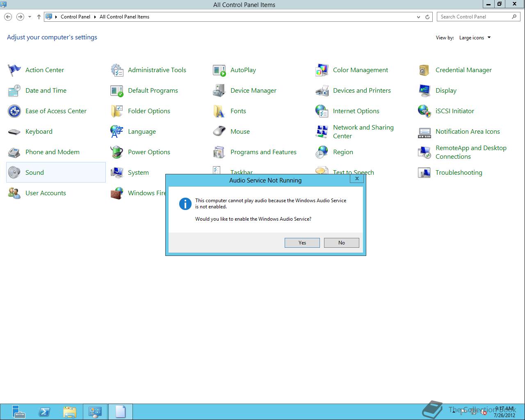The height and width of the screenshot is (420, 525).
Task: Open Devices and Printers icon
Action: click(x=322, y=91)
